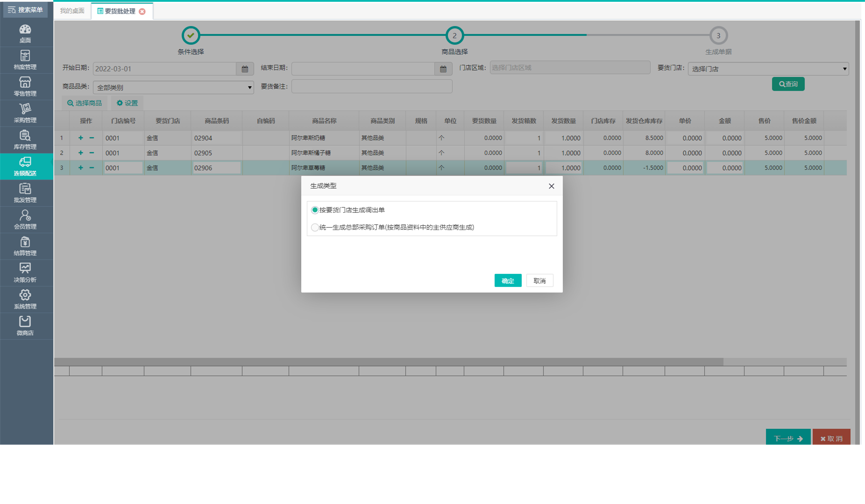Open the 开始日期 calendar picker
Image resolution: width=865 pixels, height=504 pixels.
pyautogui.click(x=245, y=69)
